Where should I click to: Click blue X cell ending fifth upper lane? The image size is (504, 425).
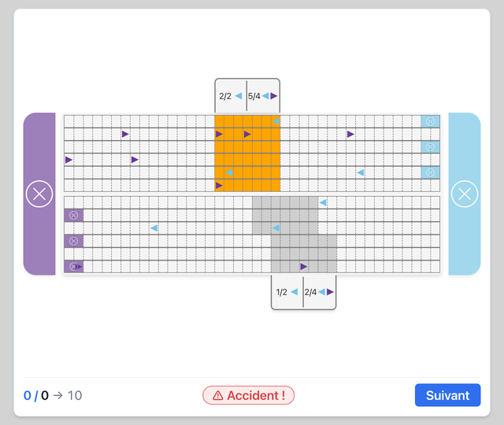tap(431, 172)
